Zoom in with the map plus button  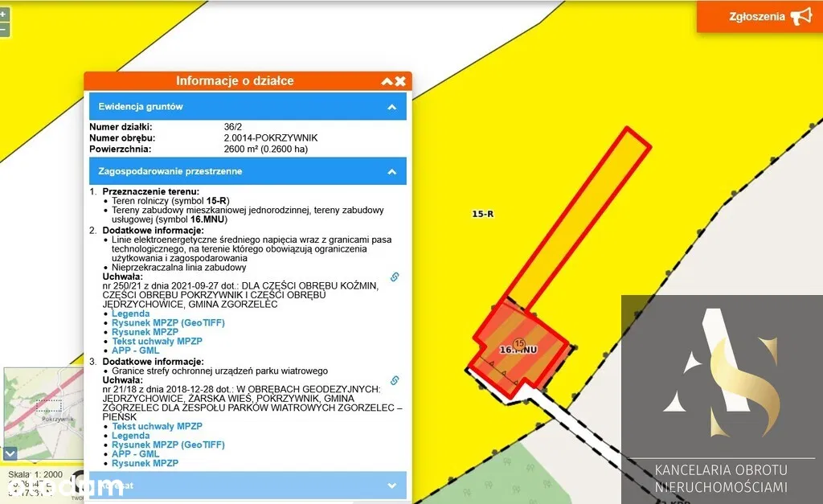click(x=3, y=14)
